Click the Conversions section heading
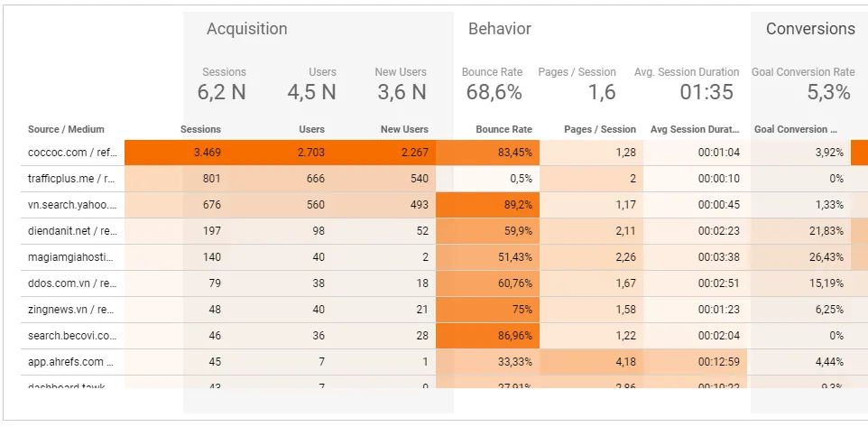868x427 pixels. (x=810, y=29)
